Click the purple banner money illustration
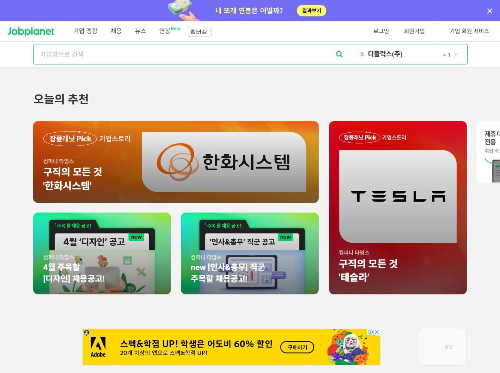500x373 pixels. pyautogui.click(x=183, y=10)
